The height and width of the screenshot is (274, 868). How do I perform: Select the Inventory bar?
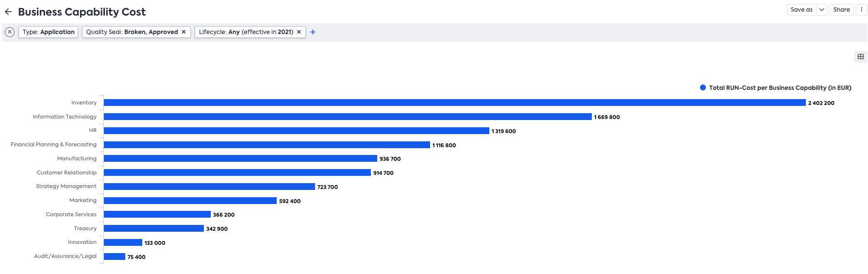[455, 103]
